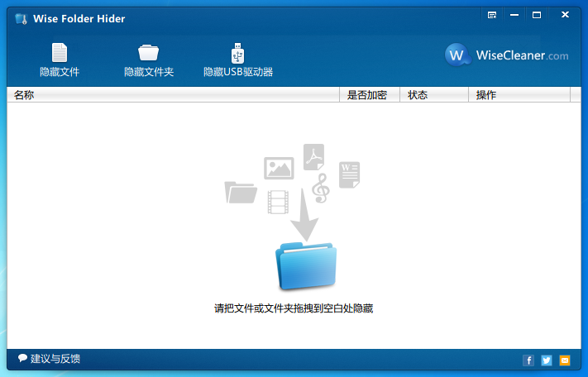Open the WiseCleaner.com logo link

tap(508, 55)
